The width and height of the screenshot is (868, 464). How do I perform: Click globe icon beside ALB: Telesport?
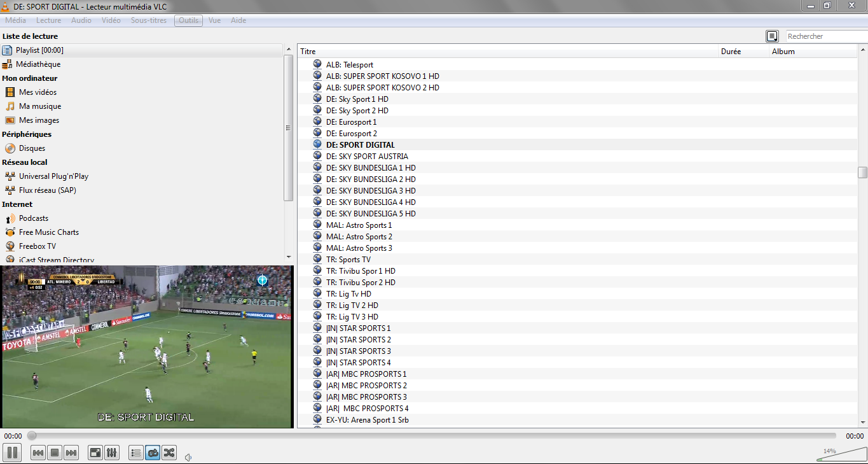tap(317, 64)
